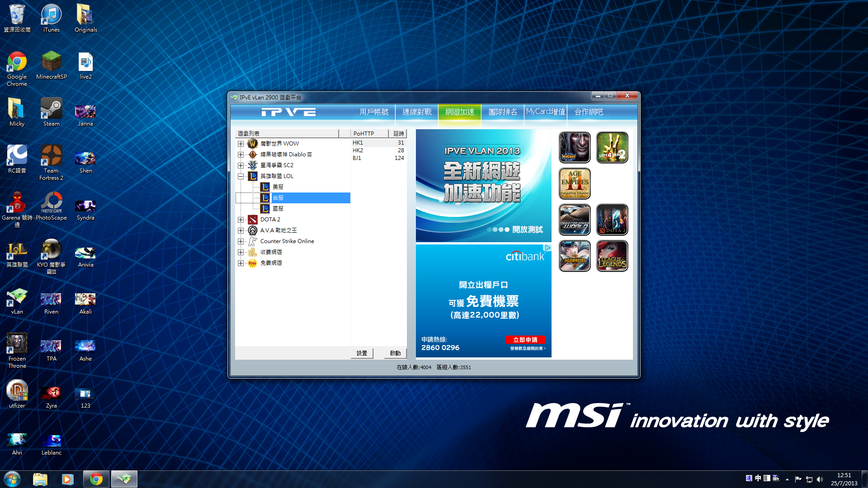
Task: Collapse the 英雄聯盟 LOL tree node
Action: point(241,176)
